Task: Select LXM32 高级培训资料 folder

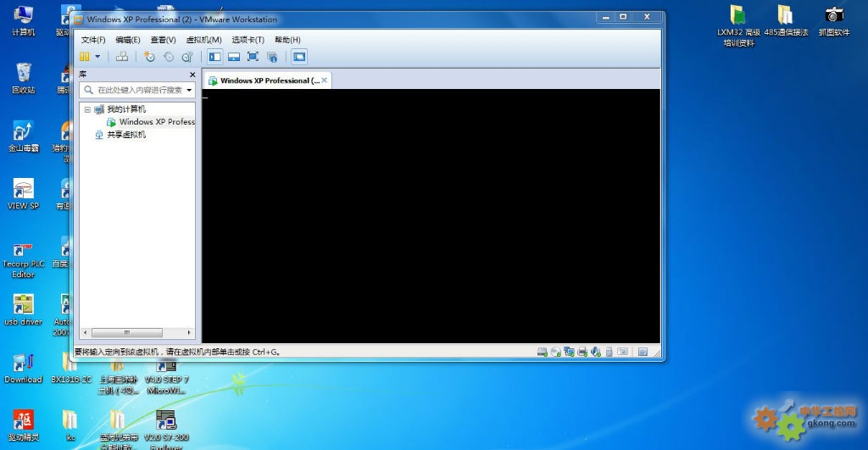Action: tap(738, 25)
